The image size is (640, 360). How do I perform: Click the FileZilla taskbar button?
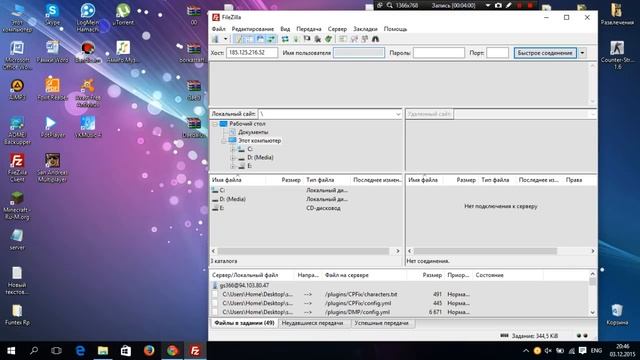coord(195,351)
